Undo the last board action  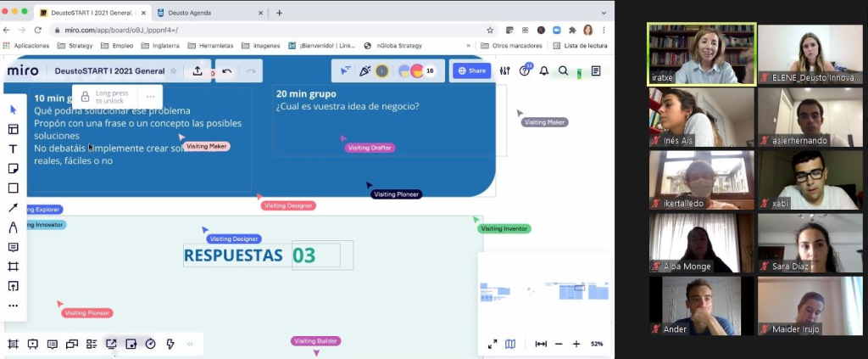(x=227, y=71)
